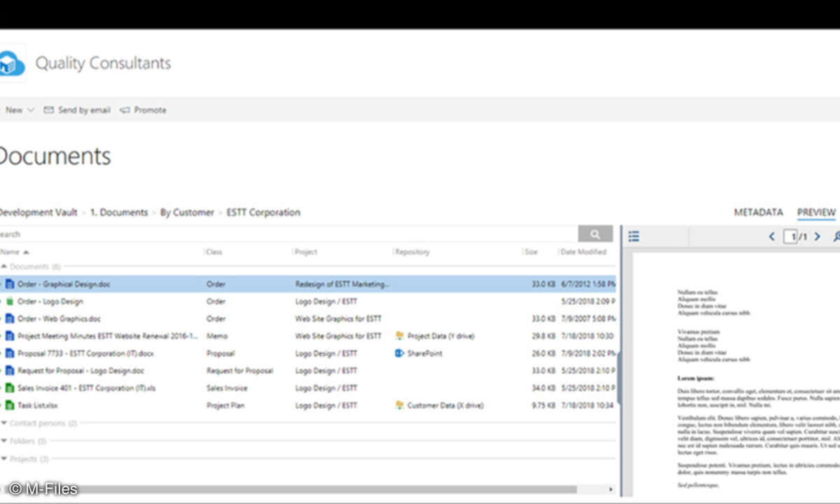This screenshot has height=504, width=840.
Task: Click the Promote button
Action: 143,110
